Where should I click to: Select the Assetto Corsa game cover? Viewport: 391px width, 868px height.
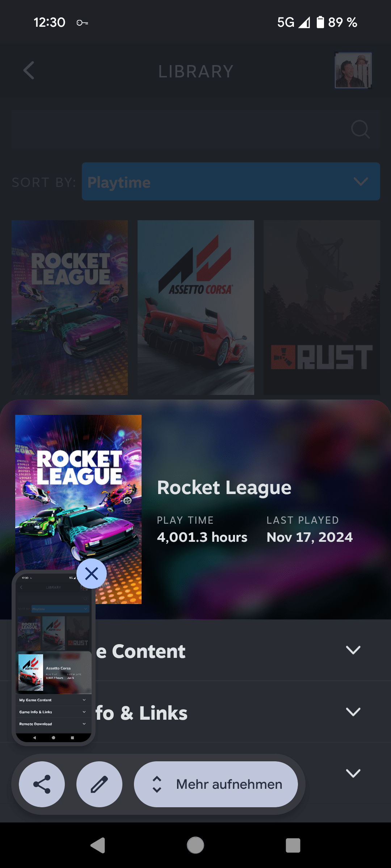(196, 307)
